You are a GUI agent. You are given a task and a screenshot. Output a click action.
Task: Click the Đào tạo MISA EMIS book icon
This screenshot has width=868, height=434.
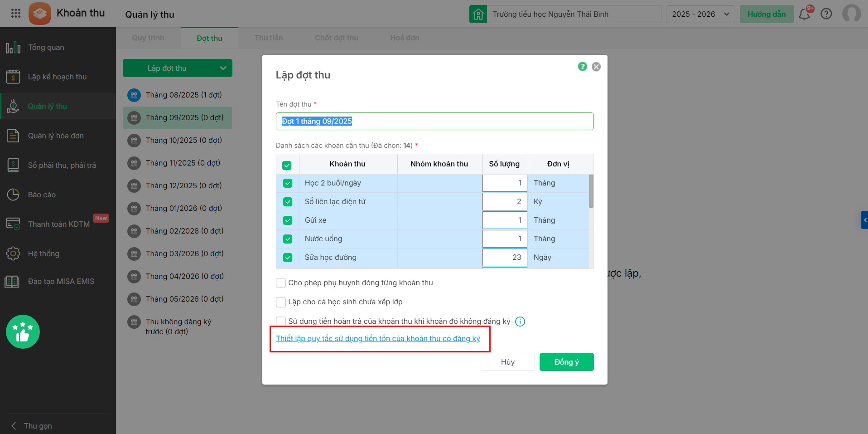pos(12,282)
